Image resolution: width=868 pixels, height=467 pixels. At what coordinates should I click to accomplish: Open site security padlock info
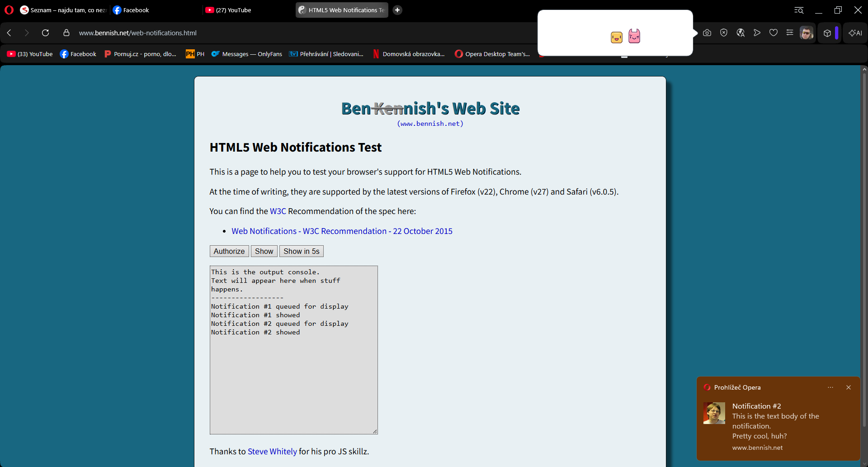(x=66, y=33)
